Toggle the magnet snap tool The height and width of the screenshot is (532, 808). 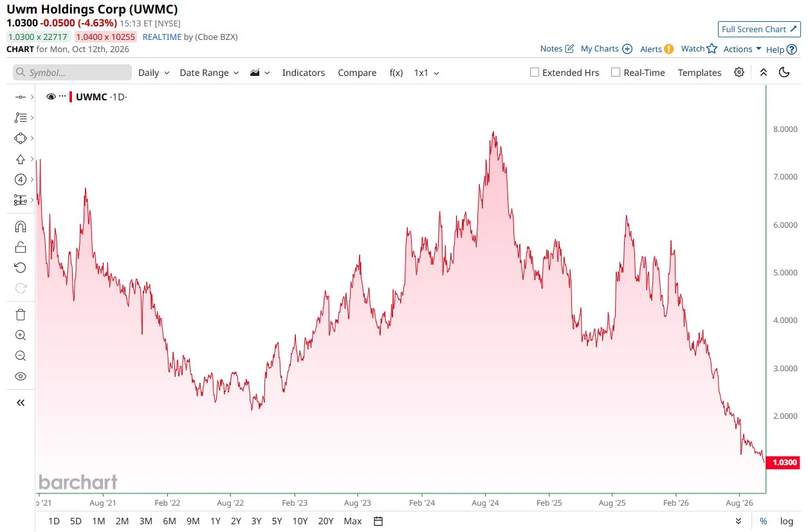(x=20, y=226)
